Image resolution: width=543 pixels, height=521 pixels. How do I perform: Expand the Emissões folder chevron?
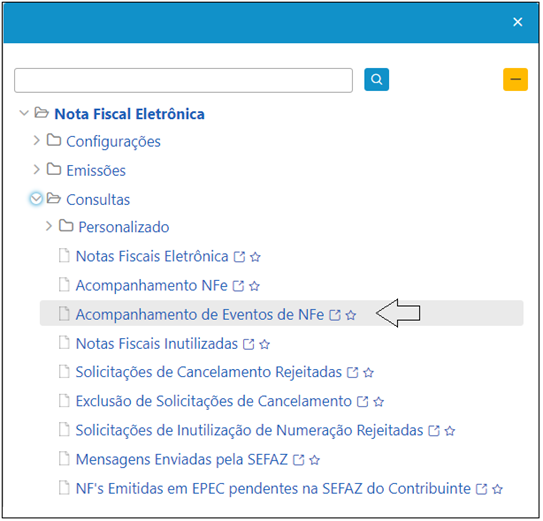(x=36, y=170)
